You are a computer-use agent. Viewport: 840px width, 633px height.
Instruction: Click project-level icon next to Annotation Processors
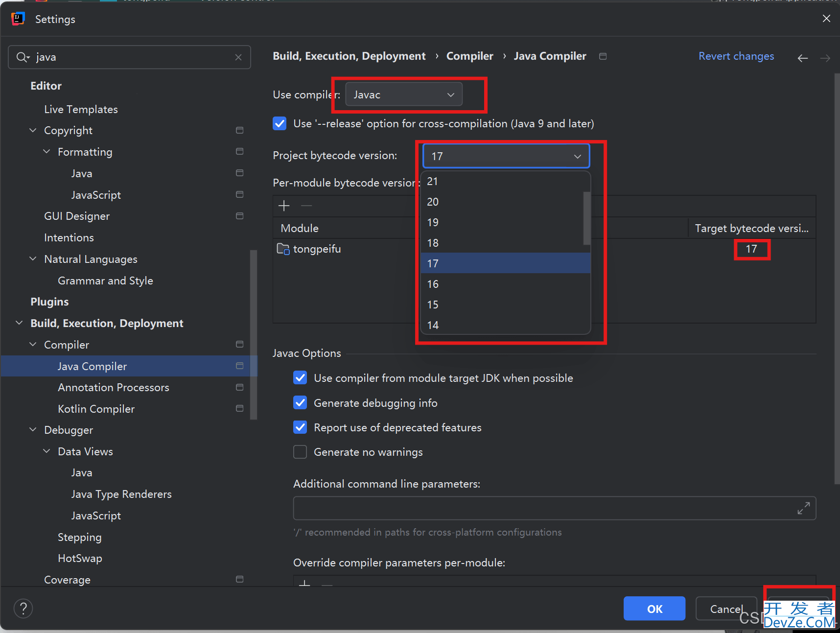pyautogui.click(x=239, y=387)
